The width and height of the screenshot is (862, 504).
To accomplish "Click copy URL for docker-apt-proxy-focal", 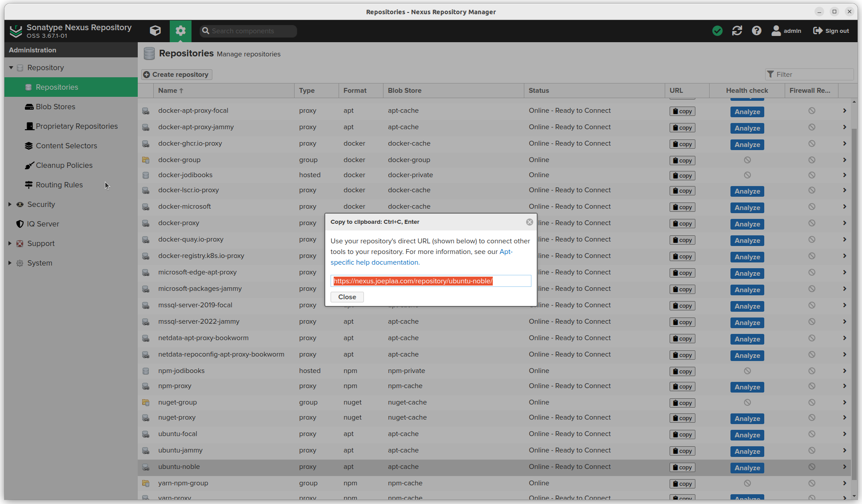I will click(682, 111).
